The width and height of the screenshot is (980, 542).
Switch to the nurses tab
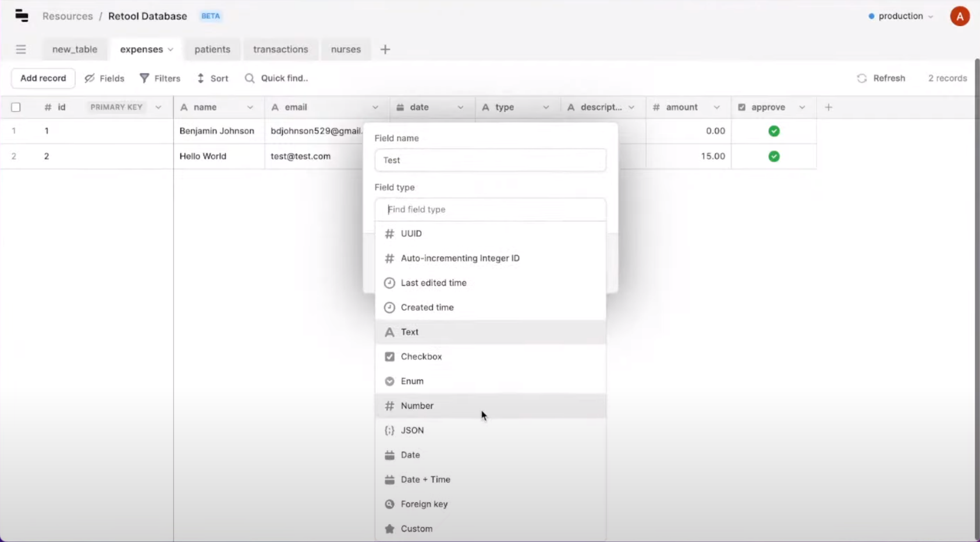(346, 49)
